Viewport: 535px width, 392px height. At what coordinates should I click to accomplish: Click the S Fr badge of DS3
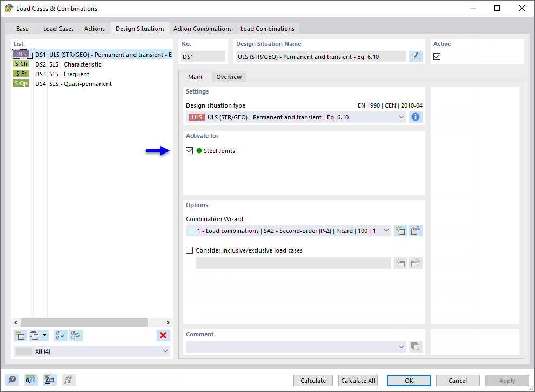[21, 74]
